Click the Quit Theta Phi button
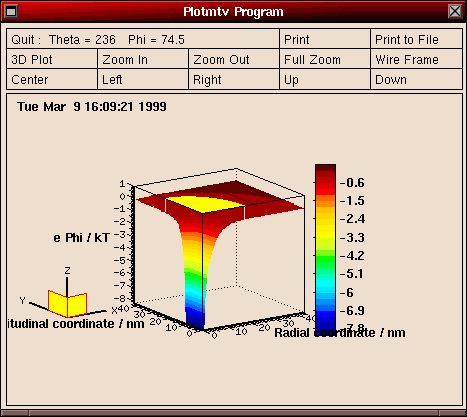This screenshot has width=467, height=417. pyautogui.click(x=143, y=39)
